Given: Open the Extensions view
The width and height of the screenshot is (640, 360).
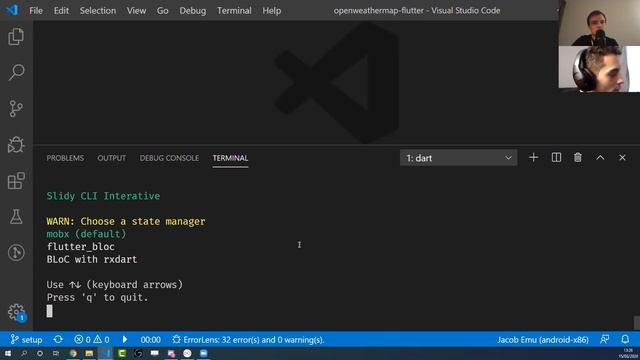Looking at the screenshot, I should (x=16, y=181).
